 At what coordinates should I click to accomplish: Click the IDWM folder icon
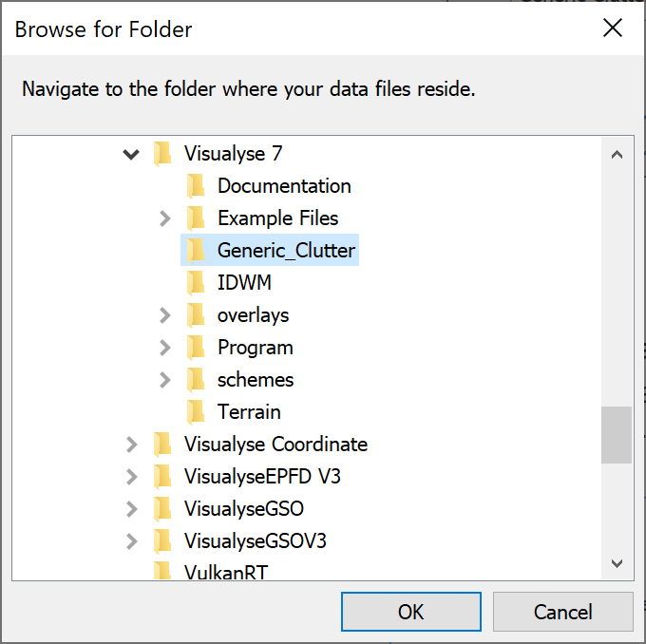tap(196, 283)
